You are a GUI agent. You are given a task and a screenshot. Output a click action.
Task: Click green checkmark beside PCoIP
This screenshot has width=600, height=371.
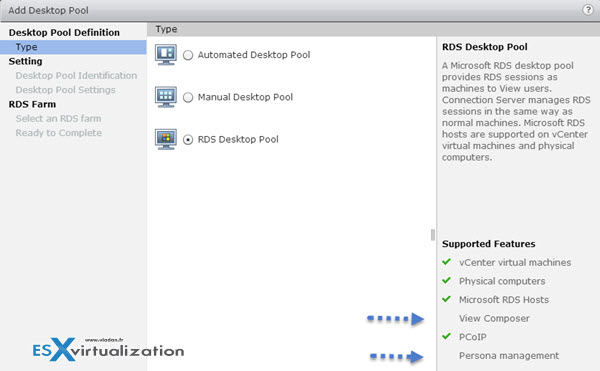[x=446, y=336]
